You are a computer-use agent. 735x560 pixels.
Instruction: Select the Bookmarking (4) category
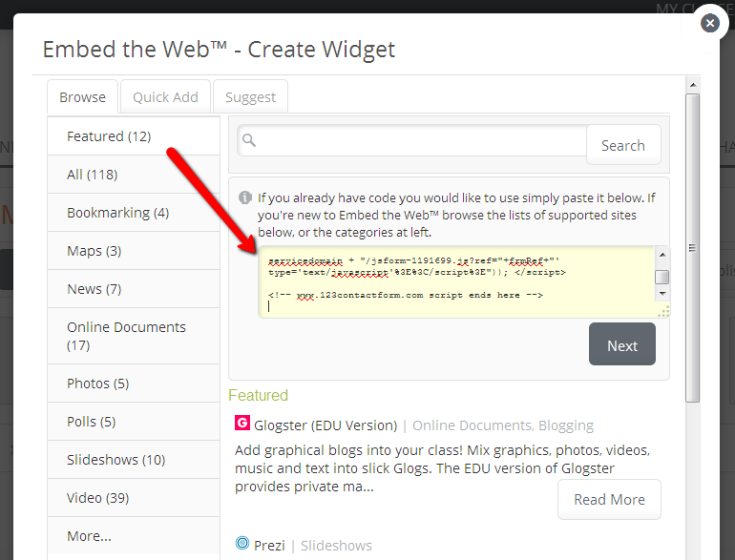tap(134, 213)
